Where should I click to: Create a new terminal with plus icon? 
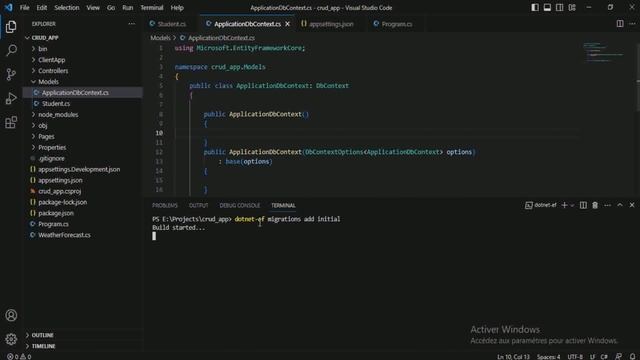pos(564,205)
